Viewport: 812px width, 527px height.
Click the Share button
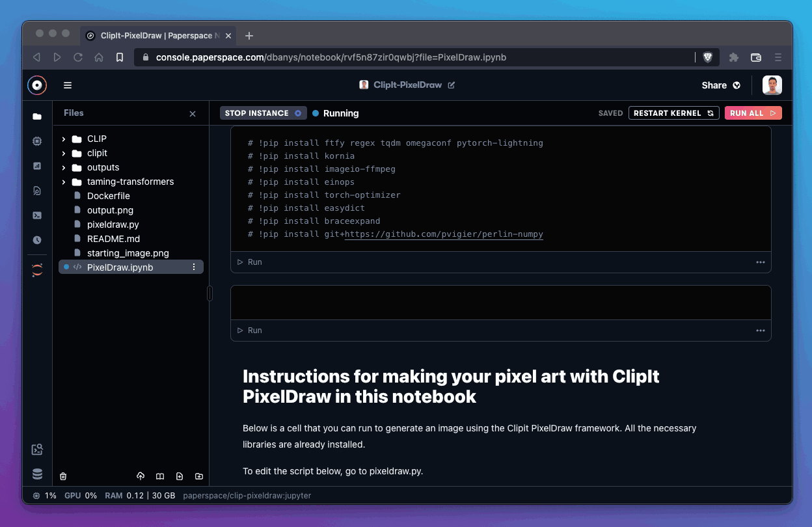click(x=721, y=85)
